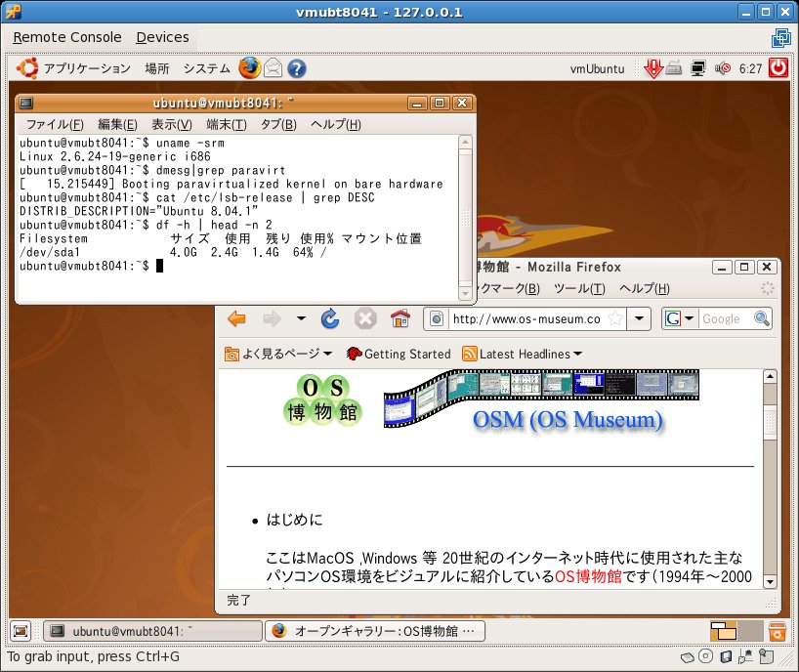This screenshot has width=799, height=672.
Task: Open the Getting Started bookmark
Action: pos(399,354)
